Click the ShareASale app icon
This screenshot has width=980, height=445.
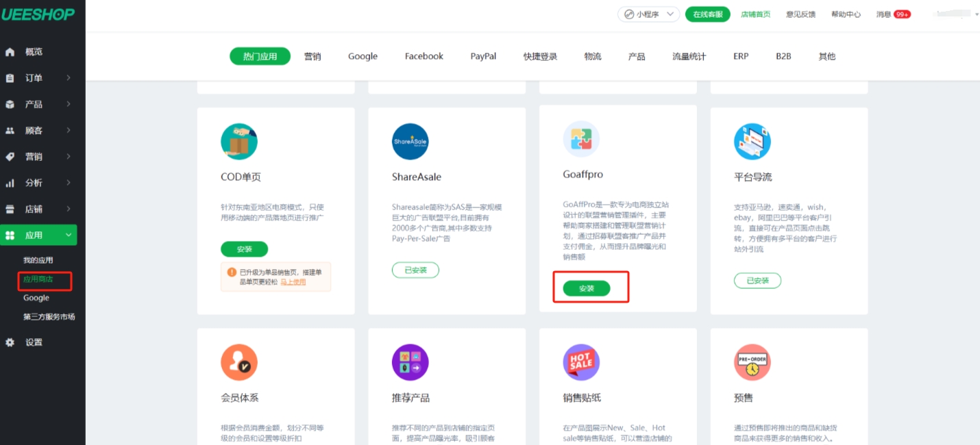point(411,142)
